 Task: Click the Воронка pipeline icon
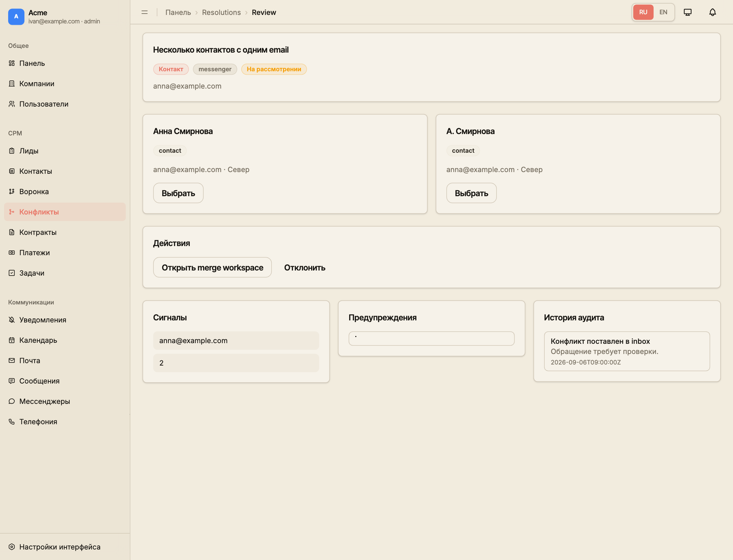(x=12, y=191)
